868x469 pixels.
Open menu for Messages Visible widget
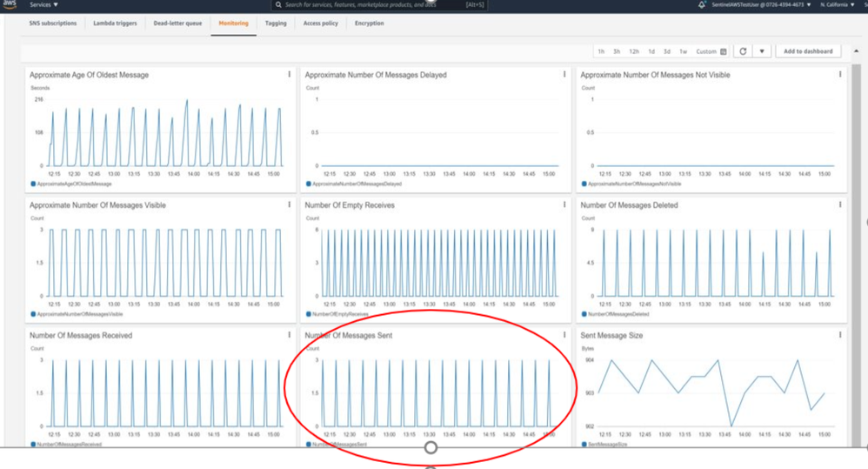(289, 204)
